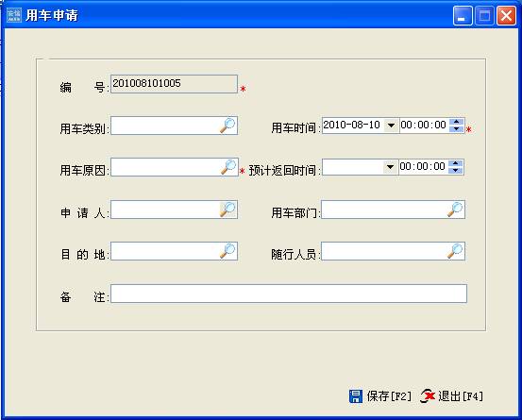Focus the 备注 remarks text field

coord(289,294)
